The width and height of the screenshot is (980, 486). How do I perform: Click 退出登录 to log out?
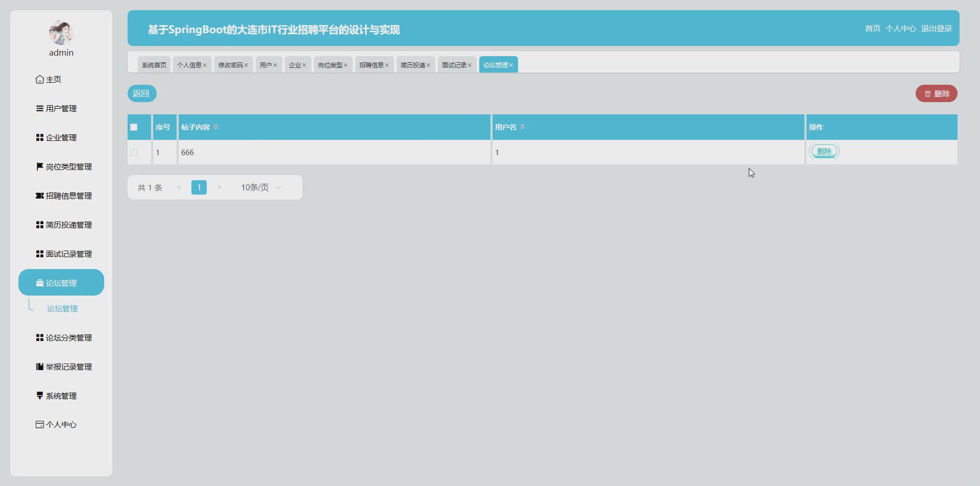pyautogui.click(x=937, y=29)
